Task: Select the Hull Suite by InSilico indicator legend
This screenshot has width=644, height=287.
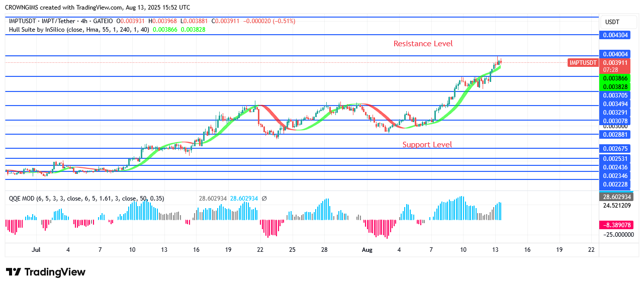Action: coord(78,30)
